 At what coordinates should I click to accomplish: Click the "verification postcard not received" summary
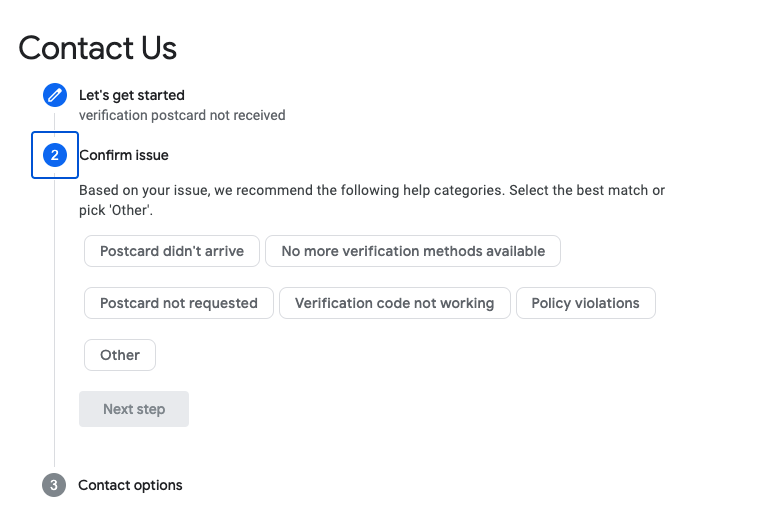[x=182, y=115]
